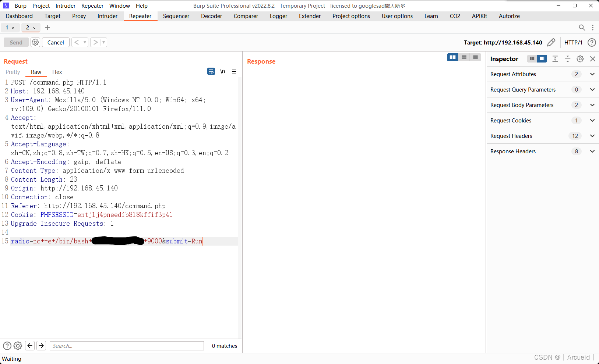The width and height of the screenshot is (599, 364).
Task: Cancel the pending request
Action: [x=56, y=42]
